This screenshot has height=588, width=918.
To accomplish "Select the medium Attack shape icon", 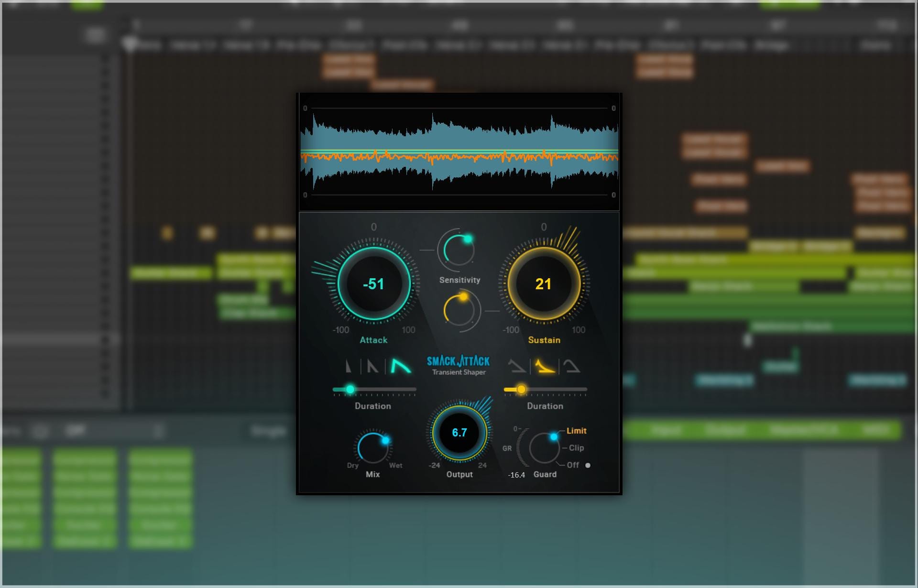I will pyautogui.click(x=372, y=367).
